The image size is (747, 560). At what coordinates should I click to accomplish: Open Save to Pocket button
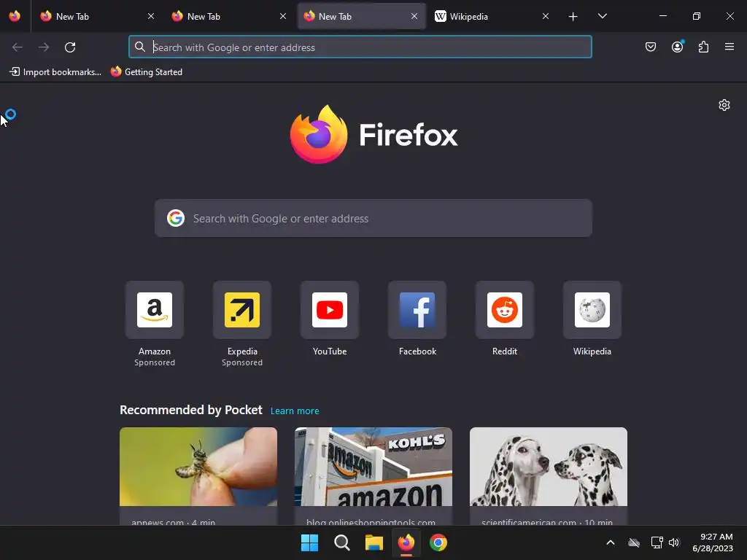(651, 47)
